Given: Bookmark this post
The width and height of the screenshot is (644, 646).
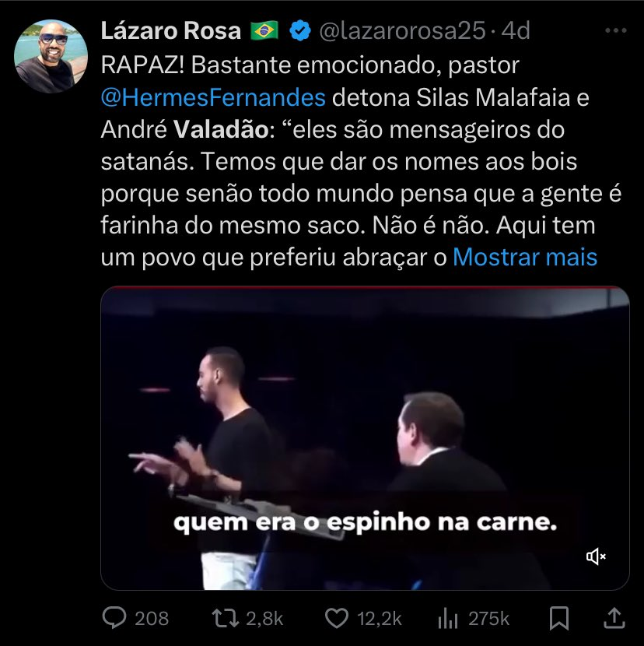Looking at the screenshot, I should pyautogui.click(x=559, y=618).
